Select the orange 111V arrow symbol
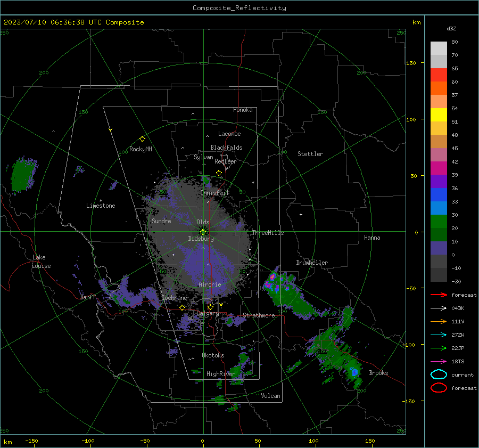479x448 pixels. [x=439, y=321]
